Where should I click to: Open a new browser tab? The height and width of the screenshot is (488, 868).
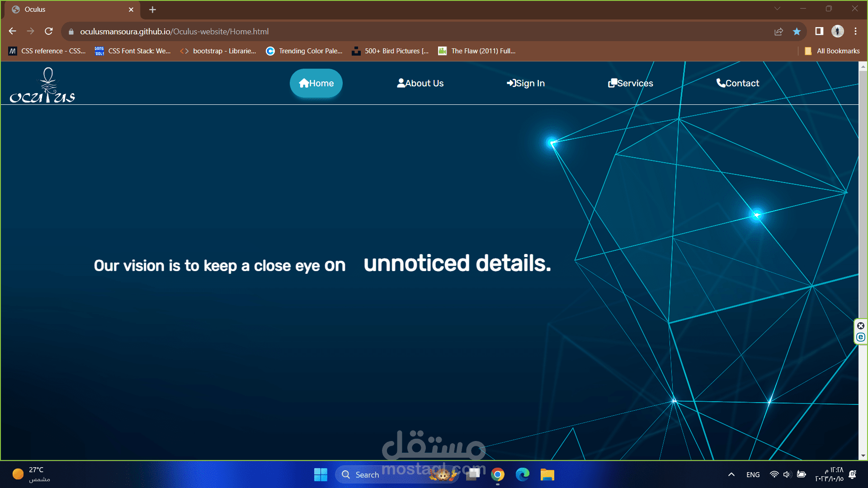152,9
